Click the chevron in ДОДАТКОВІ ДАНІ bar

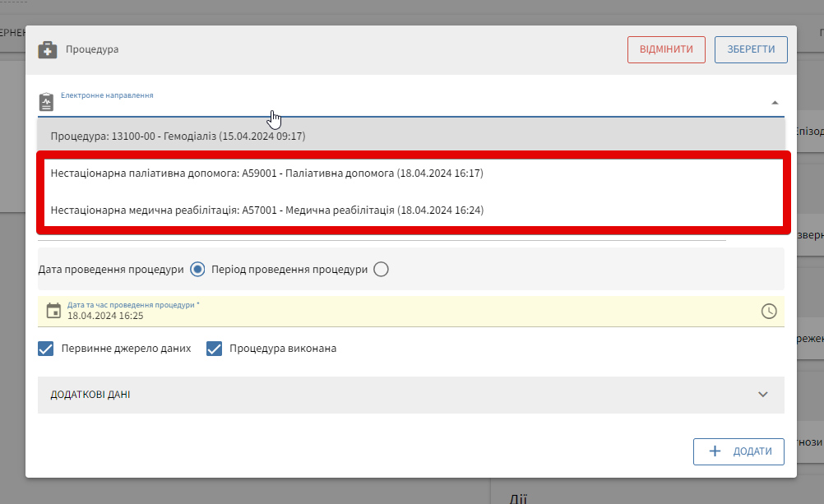tap(763, 395)
